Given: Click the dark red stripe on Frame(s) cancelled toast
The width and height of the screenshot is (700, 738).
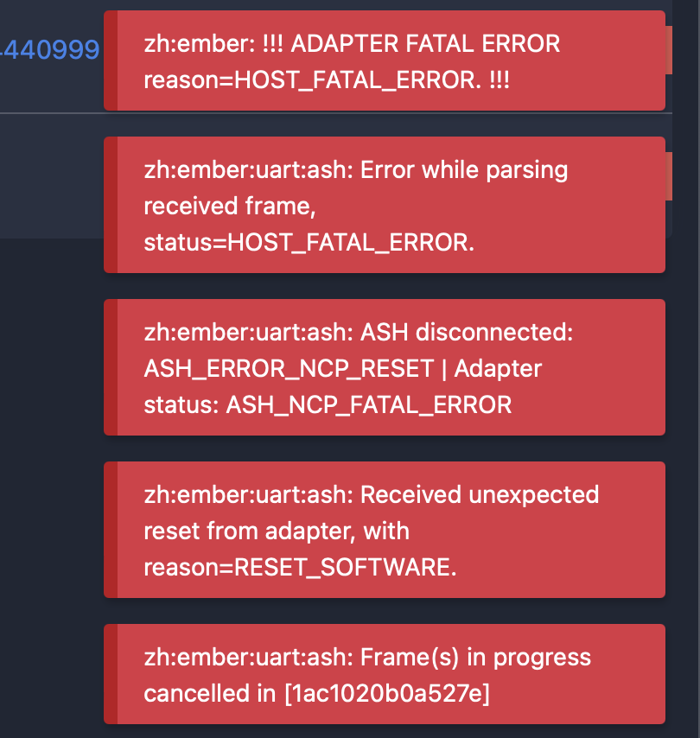Looking at the screenshot, I should pyautogui.click(x=111, y=674).
